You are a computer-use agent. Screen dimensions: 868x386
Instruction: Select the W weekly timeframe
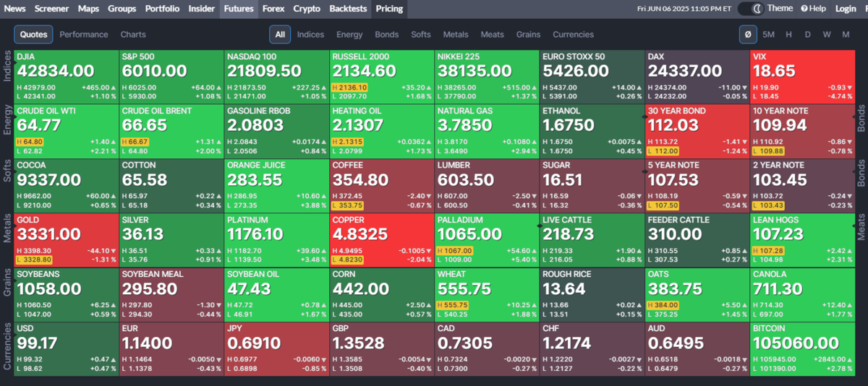pos(827,34)
